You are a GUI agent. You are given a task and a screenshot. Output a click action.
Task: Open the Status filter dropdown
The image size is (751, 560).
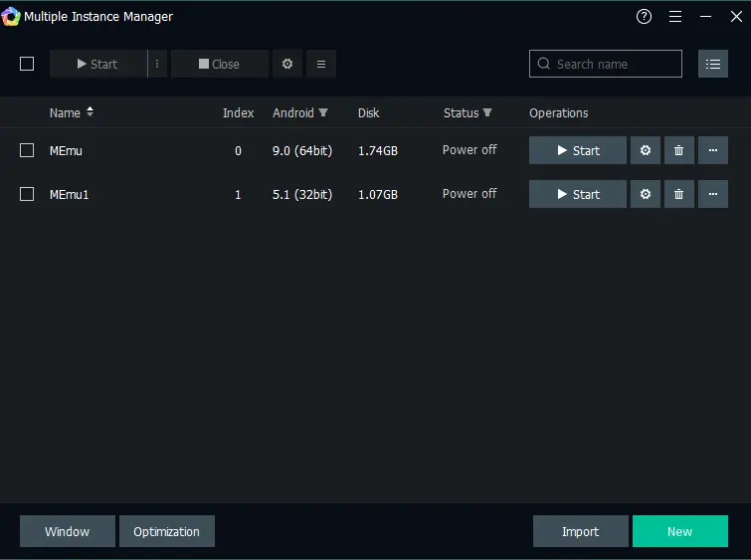click(487, 112)
